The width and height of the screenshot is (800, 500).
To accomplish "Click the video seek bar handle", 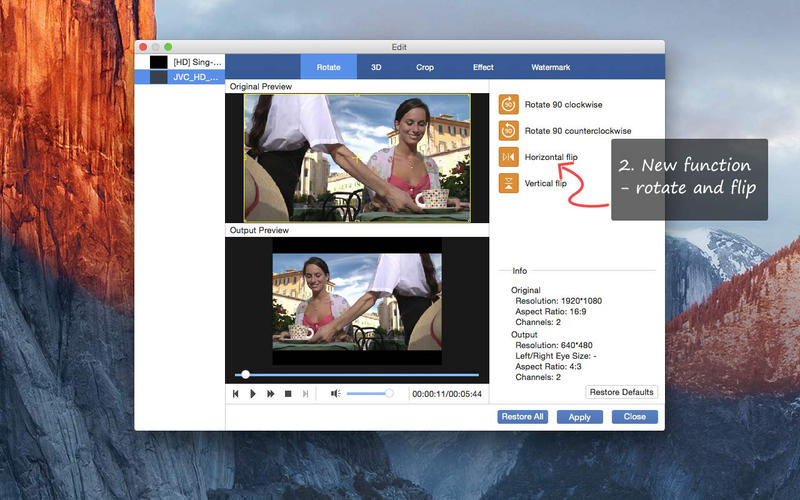I will (x=245, y=375).
